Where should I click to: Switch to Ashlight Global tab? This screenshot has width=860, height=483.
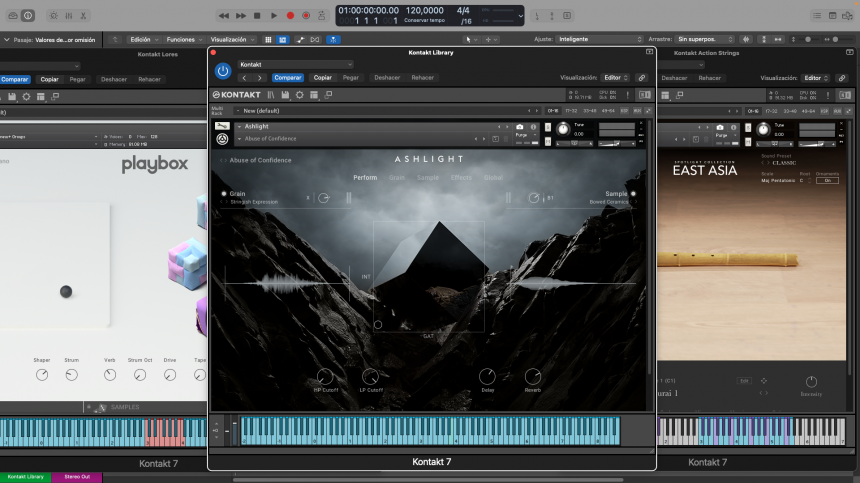click(x=493, y=178)
